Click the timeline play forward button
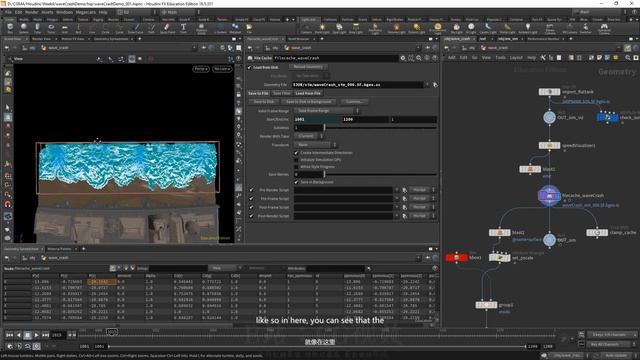This screenshot has height=360, width=640. (x=36, y=335)
